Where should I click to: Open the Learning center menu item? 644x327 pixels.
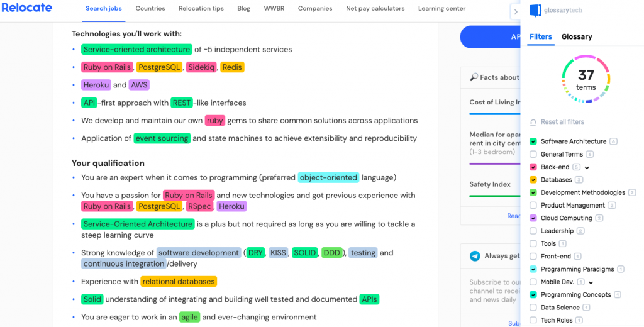point(442,8)
